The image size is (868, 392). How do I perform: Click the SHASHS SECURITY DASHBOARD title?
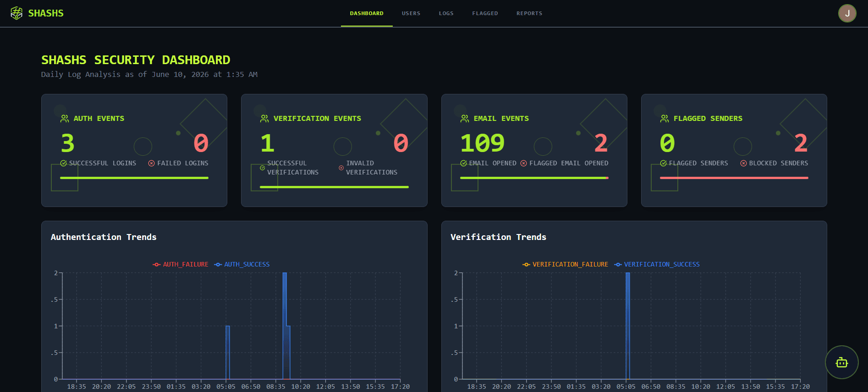[136, 60]
